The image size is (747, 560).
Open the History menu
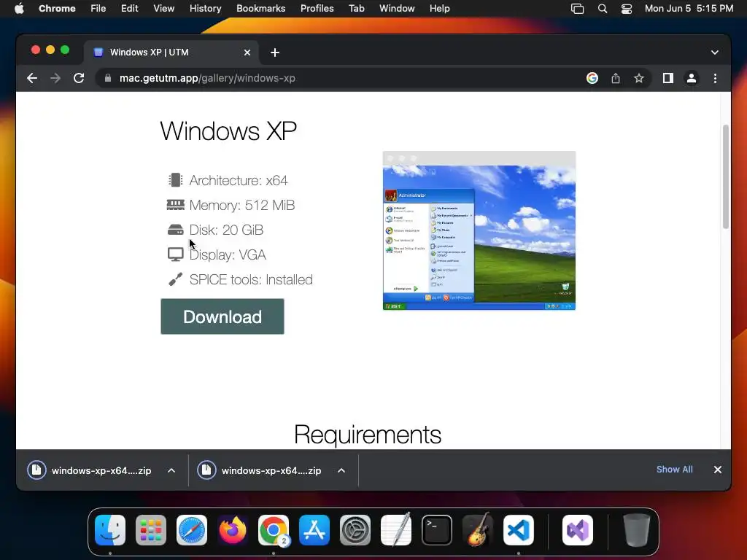pos(205,9)
